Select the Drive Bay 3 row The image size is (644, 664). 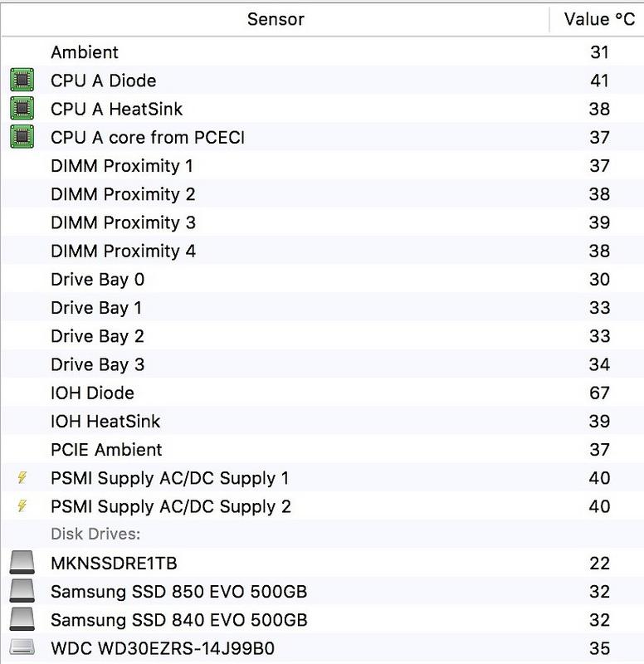tap(97, 364)
